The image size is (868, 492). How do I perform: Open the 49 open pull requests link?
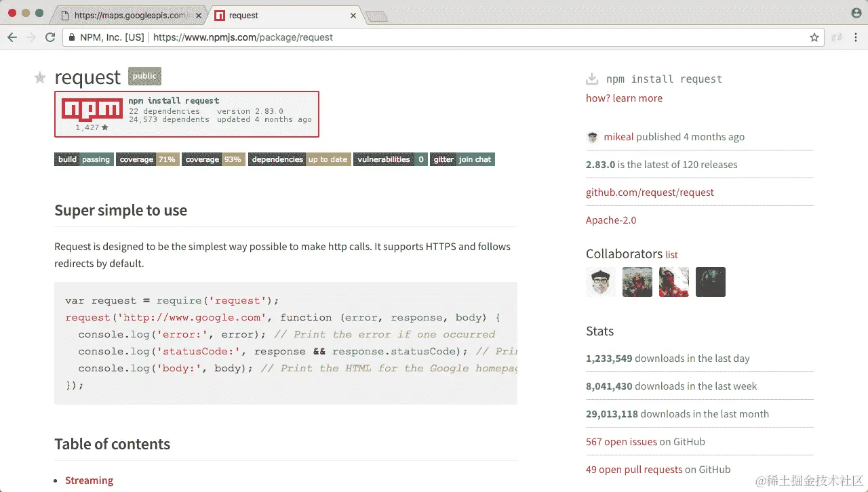coord(634,470)
